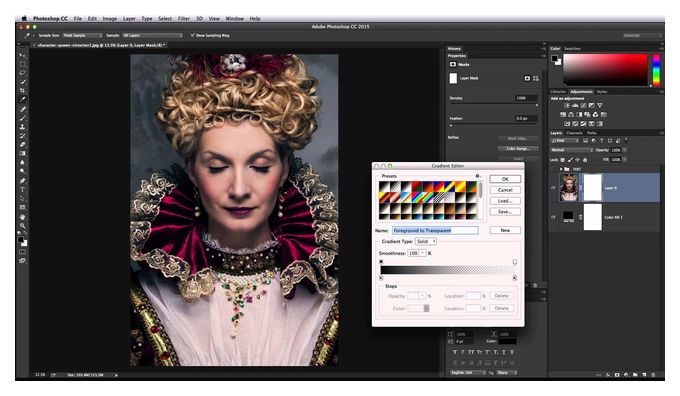Viewport: 680px width, 396px height.
Task: Click OK in Gradient Editor
Action: click(x=505, y=179)
